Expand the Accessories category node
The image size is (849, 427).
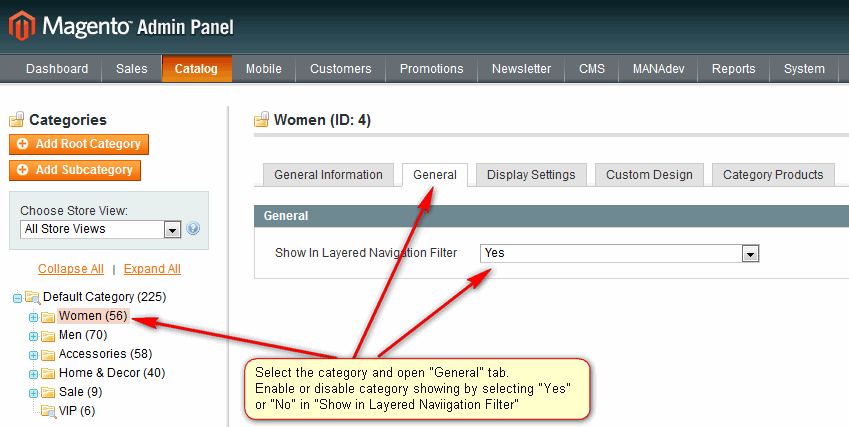point(33,355)
